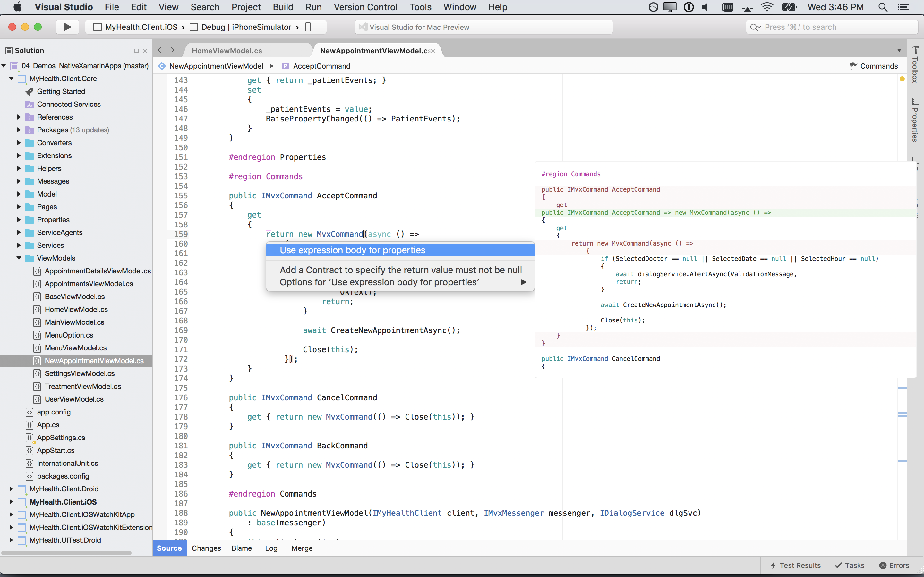The image size is (924, 577).
Task: Expand the References folder under MyHealth.Client.Core
Action: tap(19, 117)
